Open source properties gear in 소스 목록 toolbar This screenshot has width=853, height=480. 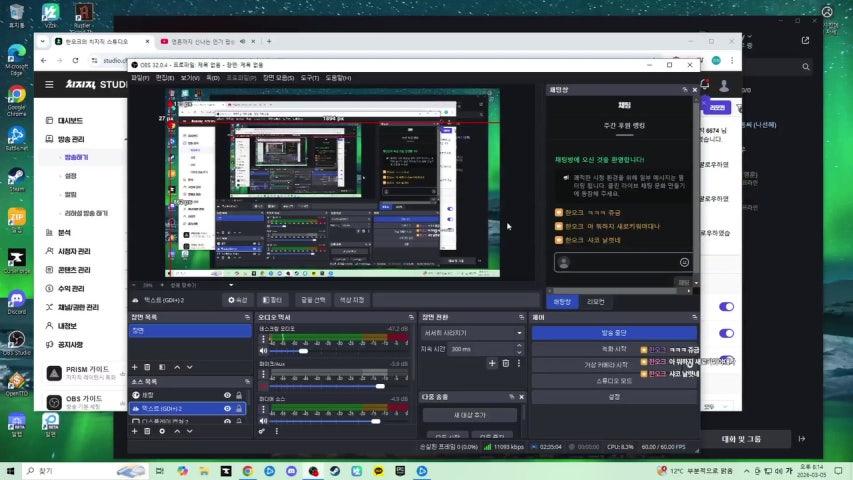(x=162, y=431)
